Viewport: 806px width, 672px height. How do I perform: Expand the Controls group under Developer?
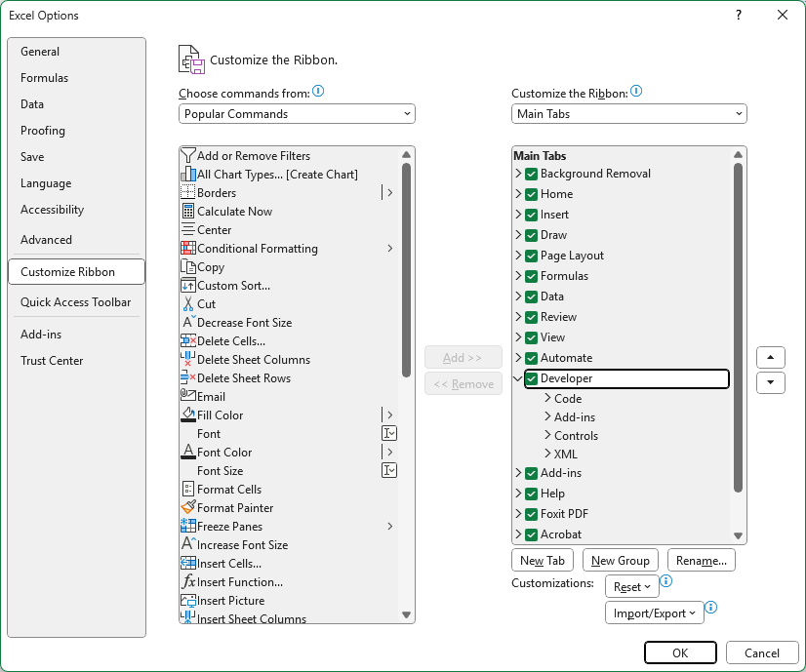(x=548, y=435)
